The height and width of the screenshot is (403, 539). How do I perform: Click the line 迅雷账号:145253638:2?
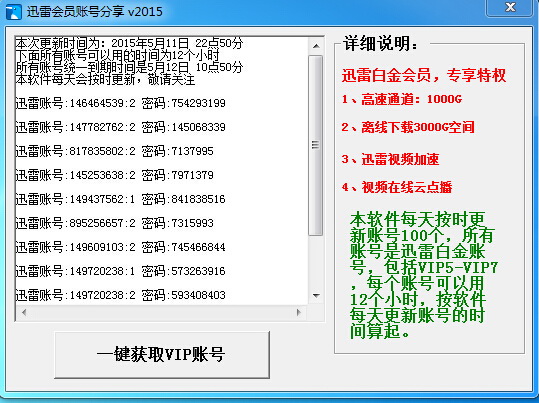coord(115,175)
